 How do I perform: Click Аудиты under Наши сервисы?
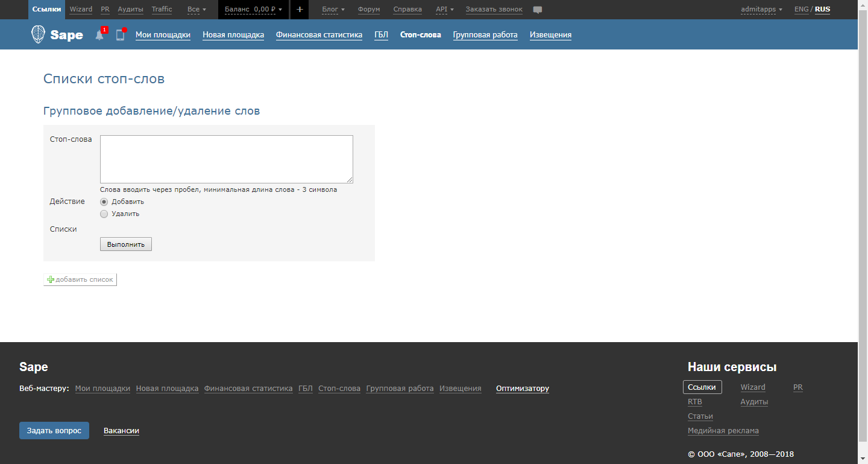754,402
